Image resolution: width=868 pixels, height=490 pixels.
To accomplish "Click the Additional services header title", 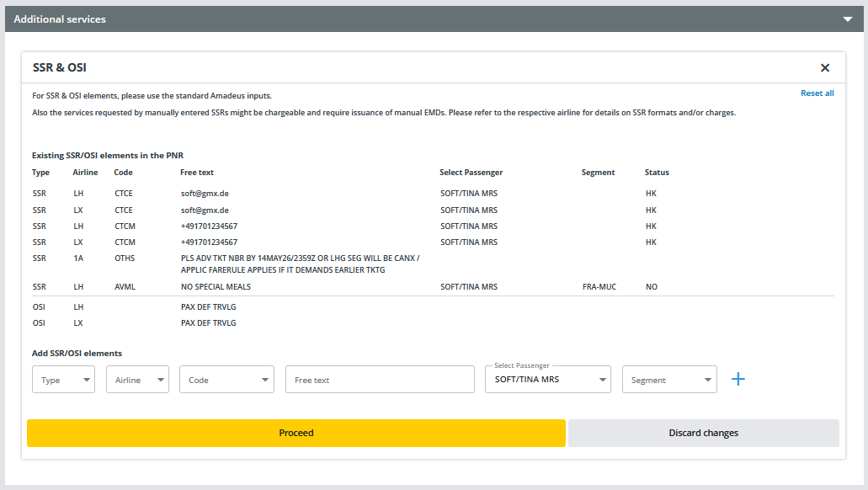I will [60, 19].
